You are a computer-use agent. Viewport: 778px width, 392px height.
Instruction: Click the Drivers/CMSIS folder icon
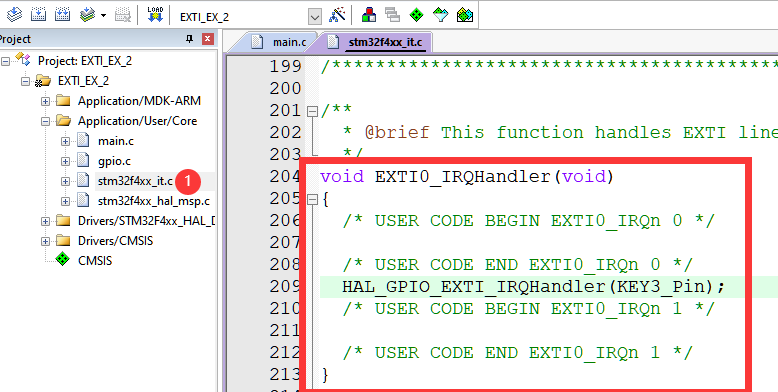click(63, 241)
